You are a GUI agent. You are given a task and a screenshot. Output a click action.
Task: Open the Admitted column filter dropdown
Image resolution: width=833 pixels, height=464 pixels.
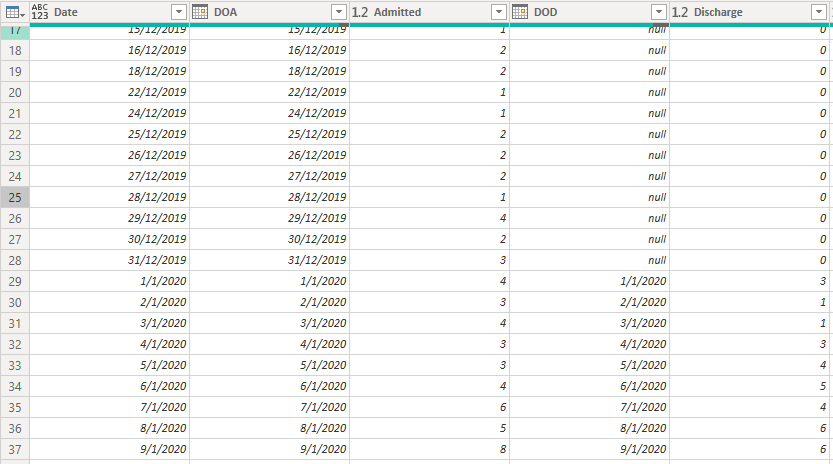[499, 12]
